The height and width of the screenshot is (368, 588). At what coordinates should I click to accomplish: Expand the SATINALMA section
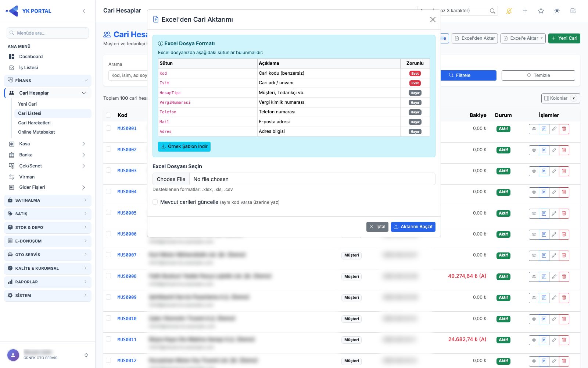point(48,200)
